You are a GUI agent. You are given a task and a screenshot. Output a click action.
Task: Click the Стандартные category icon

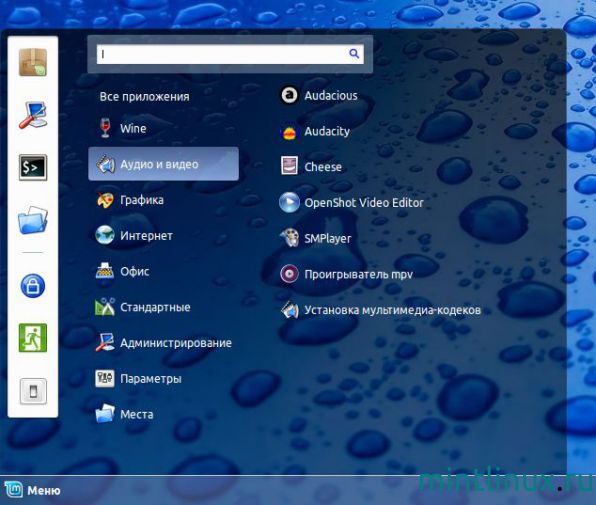[105, 307]
